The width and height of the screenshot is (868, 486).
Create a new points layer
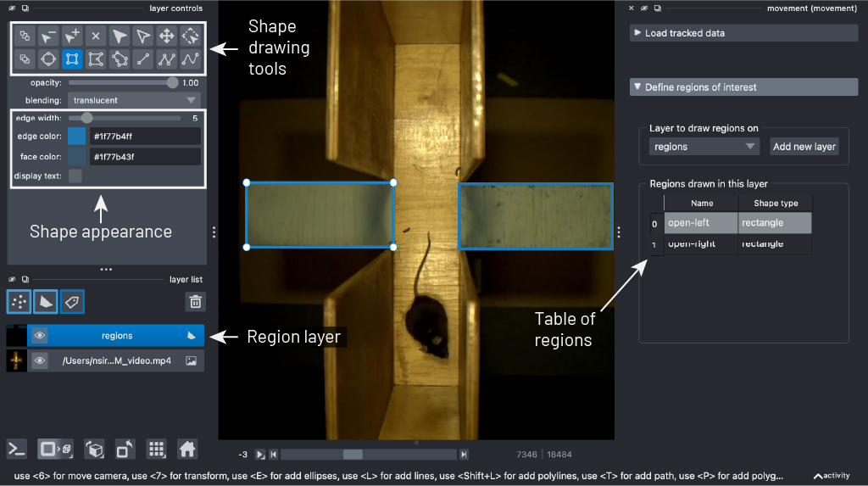19,301
